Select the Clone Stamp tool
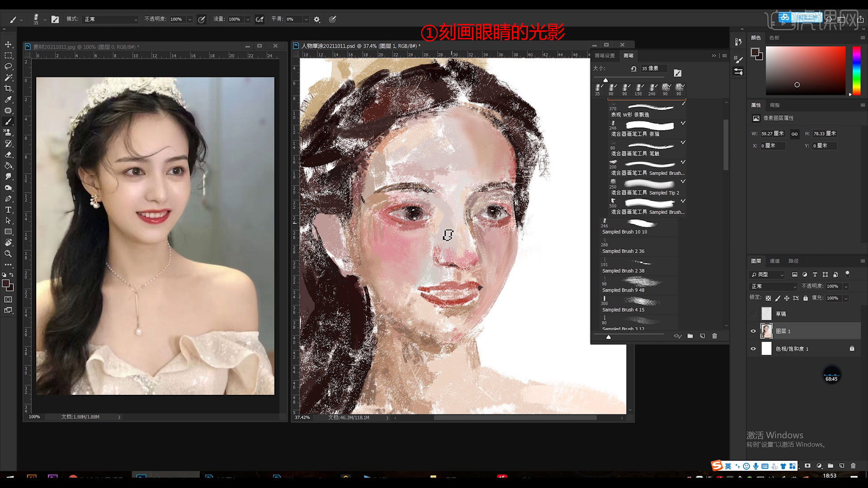Viewport: 868px width, 488px height. 8,132
